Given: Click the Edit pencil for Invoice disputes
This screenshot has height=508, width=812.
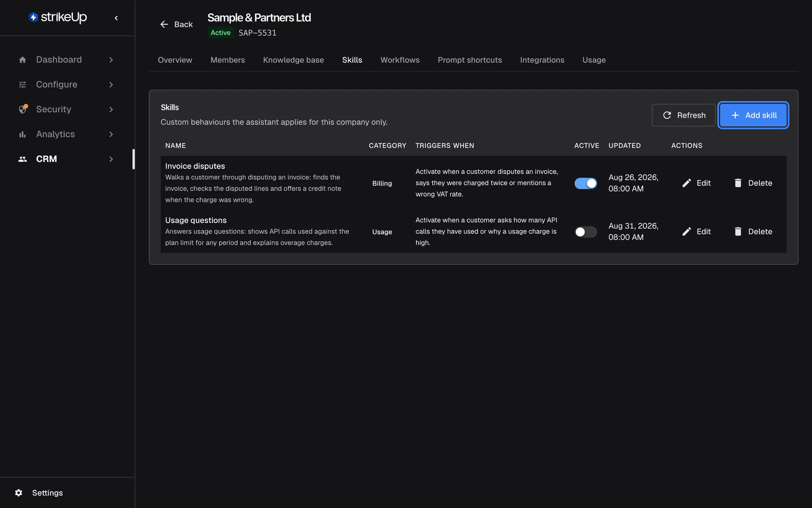Looking at the screenshot, I should 687,183.
